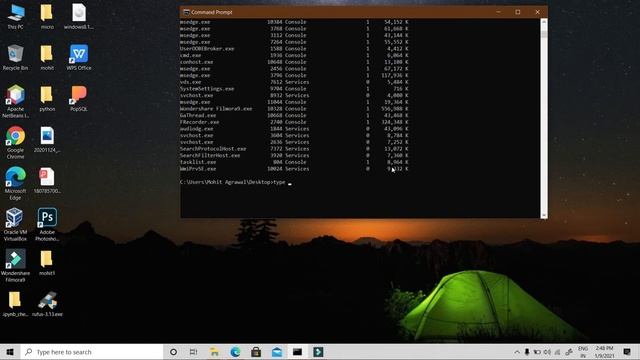This screenshot has height=360, width=640.
Task: Click the Wondershare Filmora9.exe process row
Action: click(294, 109)
